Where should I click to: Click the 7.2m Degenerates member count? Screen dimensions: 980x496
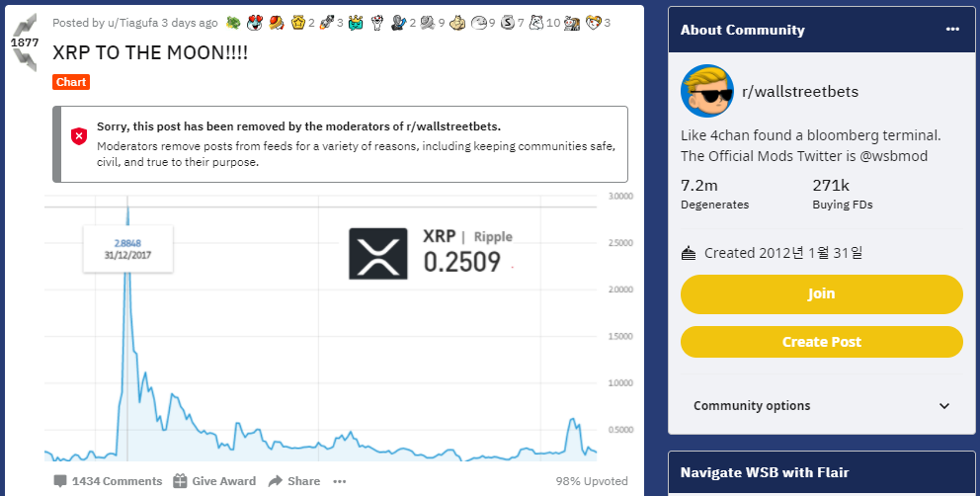click(x=714, y=194)
